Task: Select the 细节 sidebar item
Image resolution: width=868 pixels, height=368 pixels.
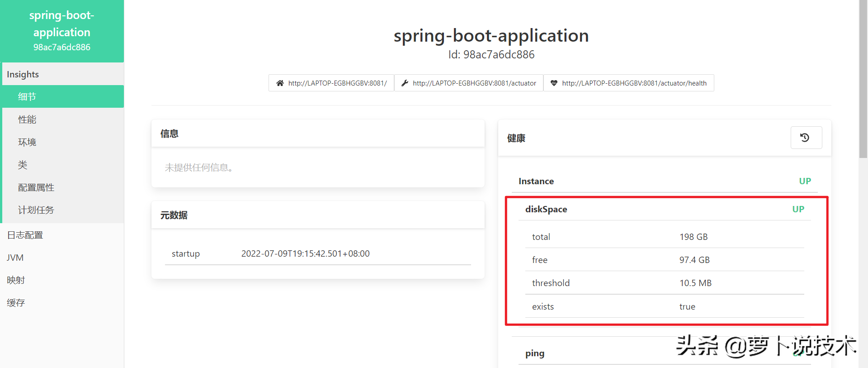Action: point(63,96)
